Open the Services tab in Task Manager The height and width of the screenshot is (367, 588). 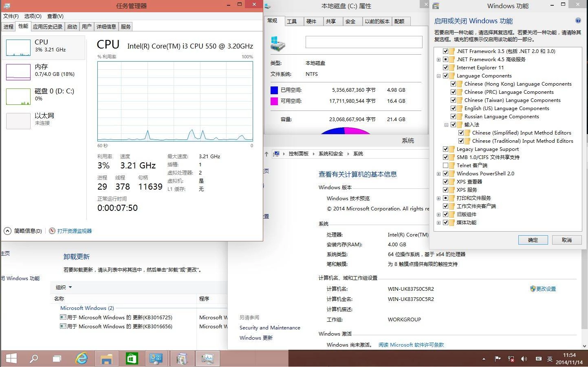pos(126,27)
